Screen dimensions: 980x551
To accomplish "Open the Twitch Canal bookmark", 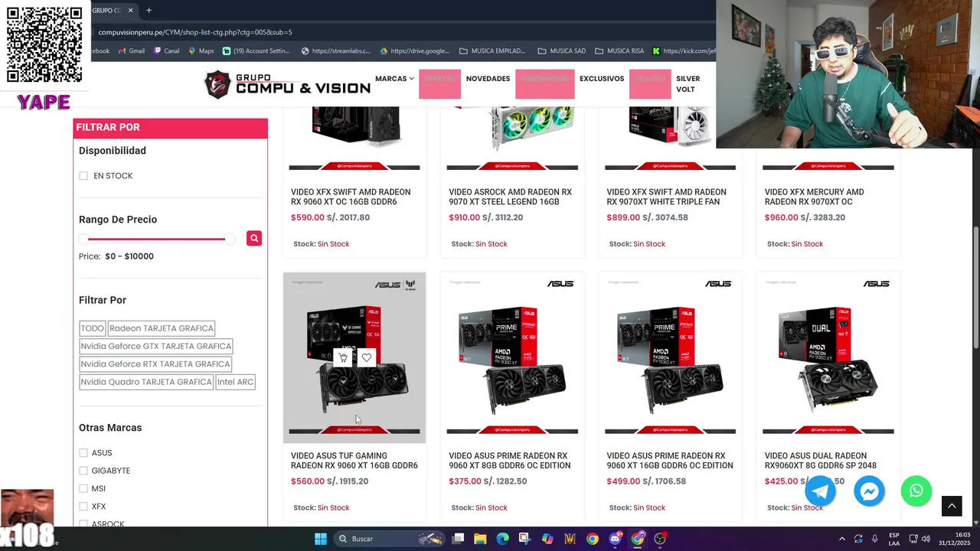I will point(166,51).
